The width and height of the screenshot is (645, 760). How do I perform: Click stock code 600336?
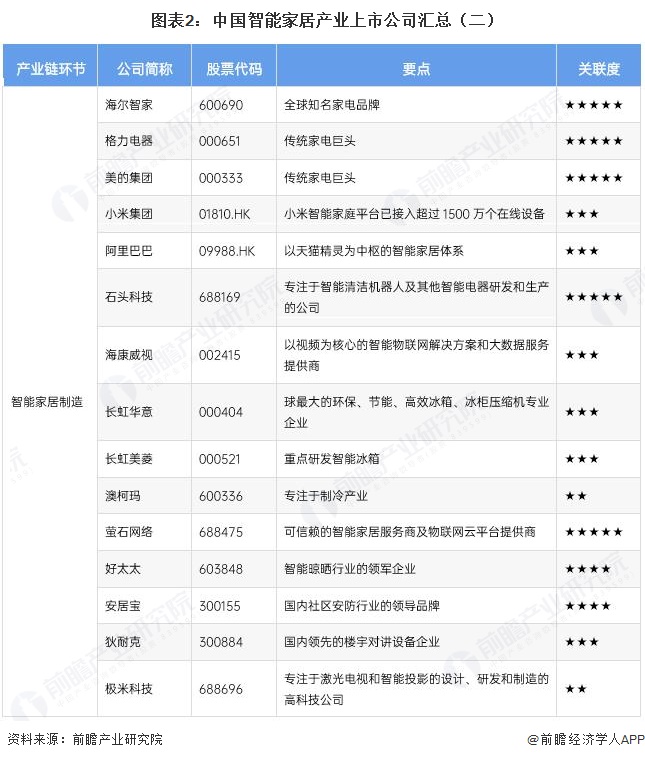click(220, 496)
